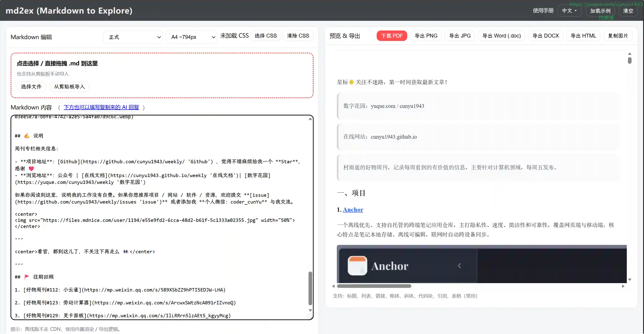The height and width of the screenshot is (334, 644).
Task: Click the preview horizontal scrollbar thumb
Action: point(374,286)
